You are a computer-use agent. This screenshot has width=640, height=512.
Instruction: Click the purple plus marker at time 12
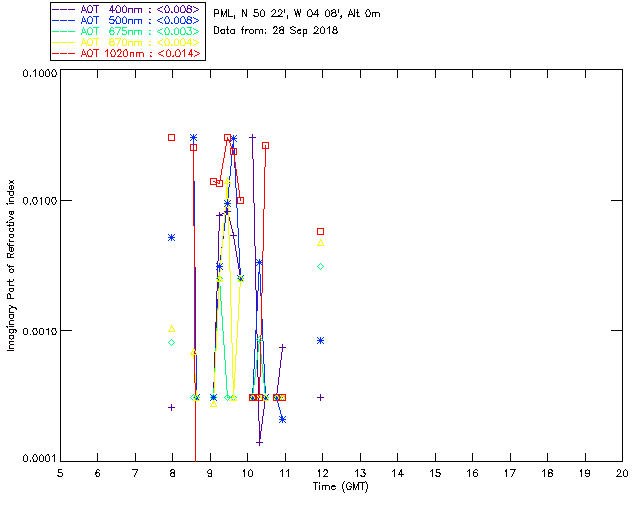click(321, 397)
